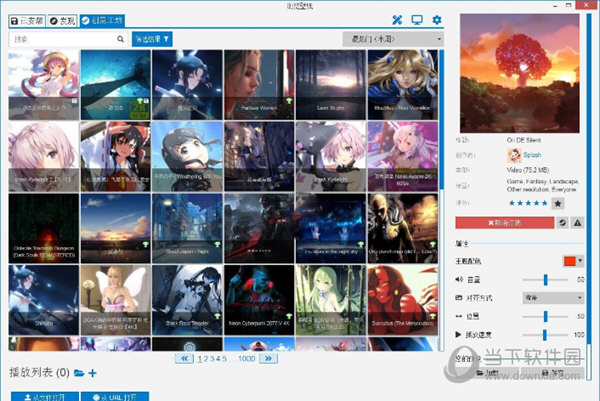This screenshot has height=401, width=600.
Task: Click the Splash author avatar
Action: 514,155
